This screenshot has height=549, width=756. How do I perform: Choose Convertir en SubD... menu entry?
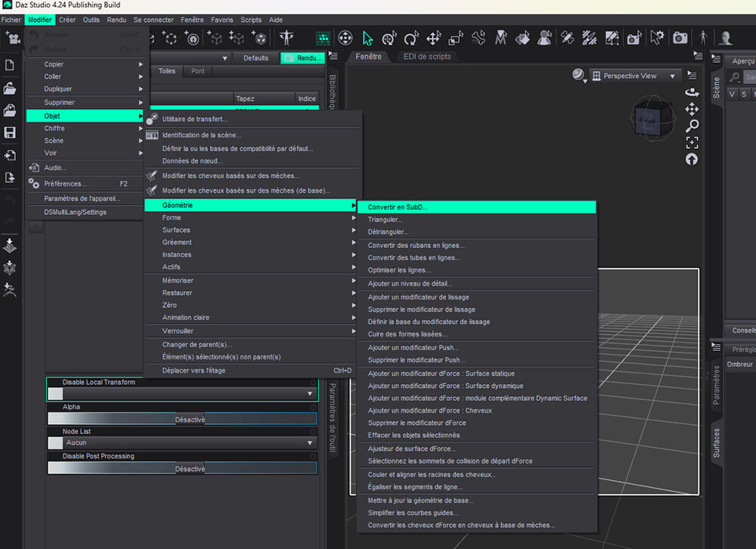pyautogui.click(x=476, y=207)
